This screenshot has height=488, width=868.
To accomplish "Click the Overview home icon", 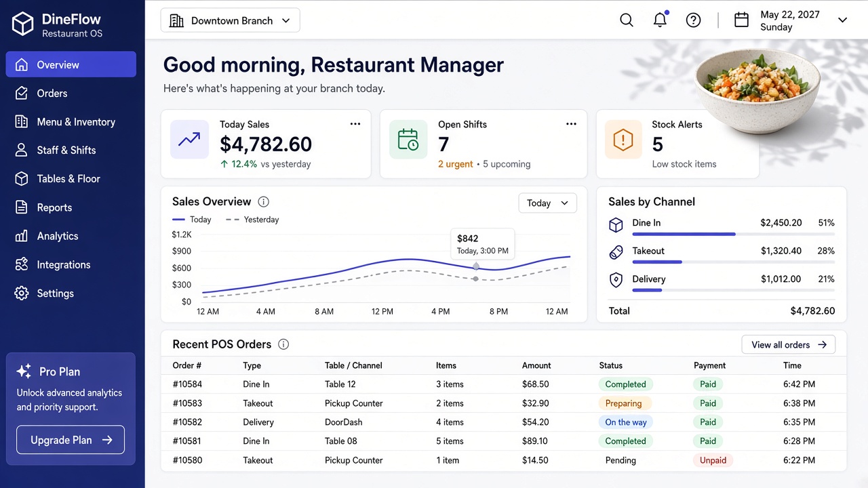I will (x=22, y=64).
